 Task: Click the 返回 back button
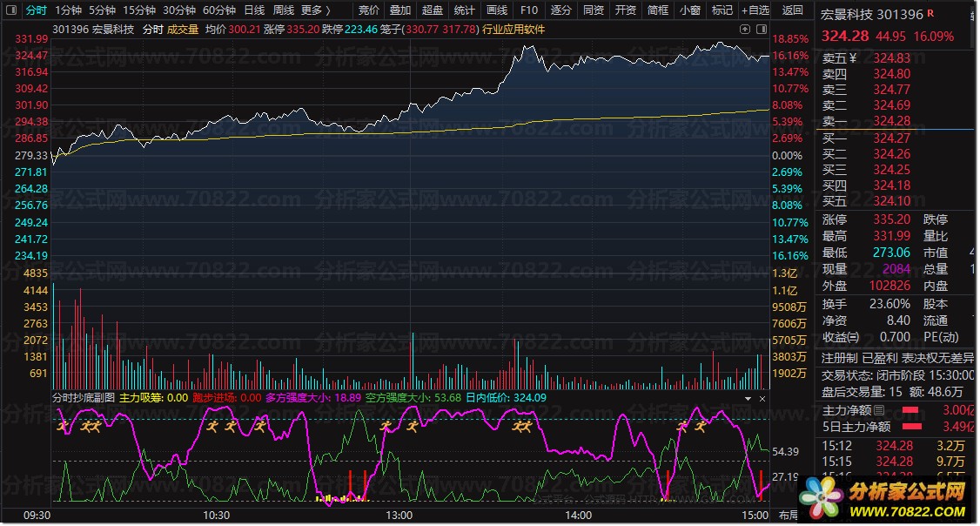pyautogui.click(x=792, y=10)
